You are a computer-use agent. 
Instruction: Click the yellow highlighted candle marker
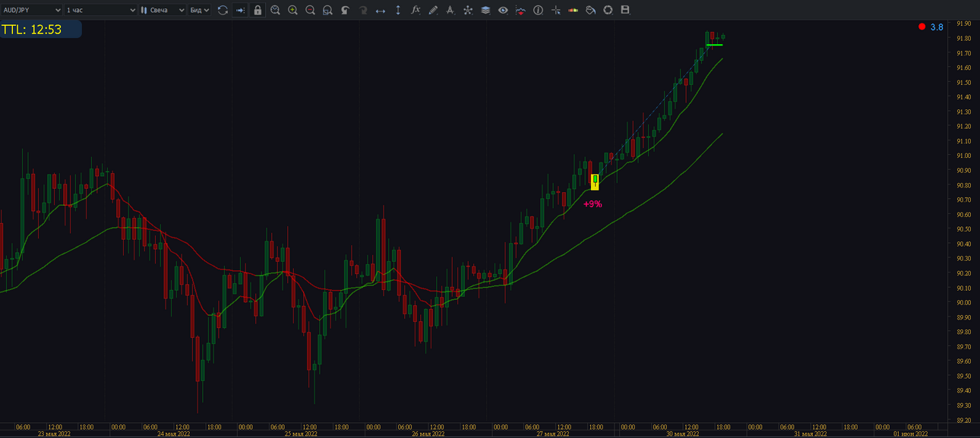595,181
